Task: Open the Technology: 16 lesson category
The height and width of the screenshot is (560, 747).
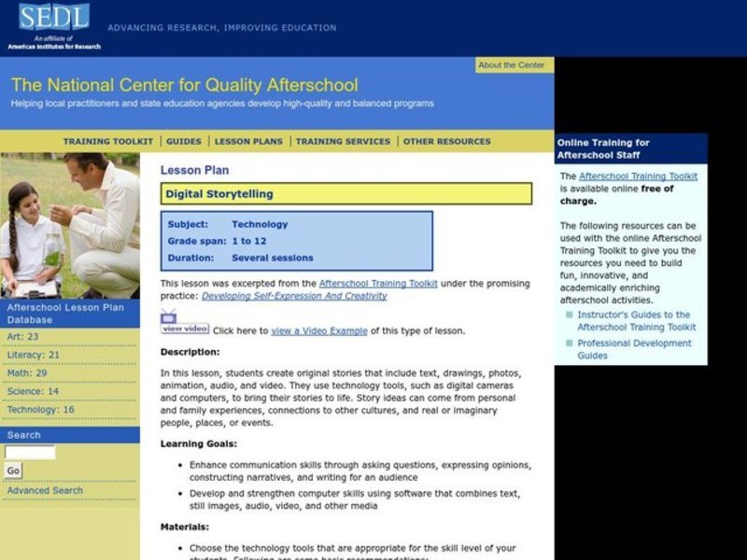Action: (40, 409)
